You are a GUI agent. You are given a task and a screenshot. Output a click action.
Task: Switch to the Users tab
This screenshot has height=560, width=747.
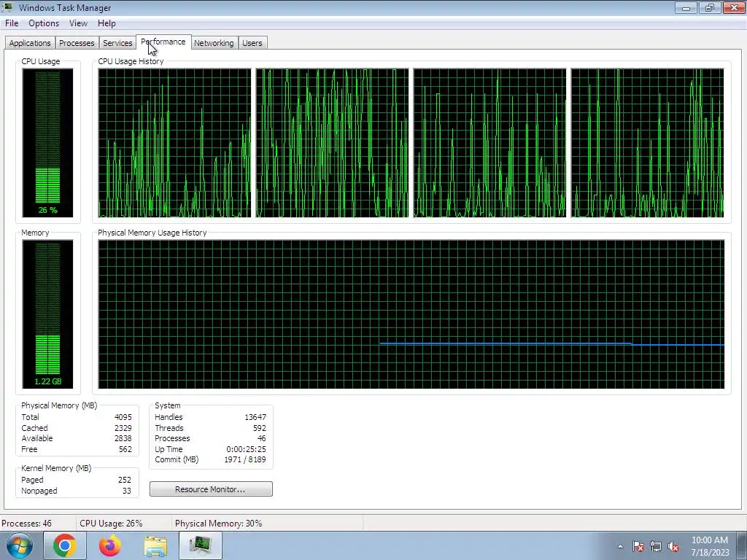click(252, 43)
